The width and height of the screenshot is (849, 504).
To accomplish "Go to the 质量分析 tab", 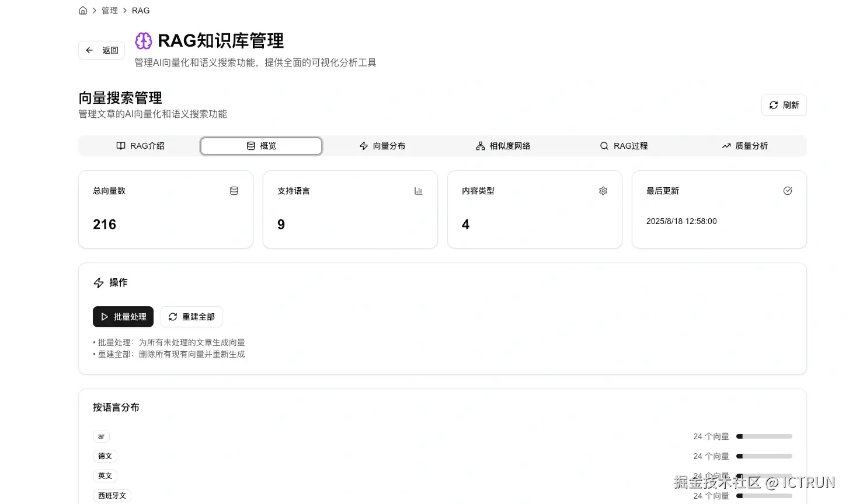I will tap(745, 146).
